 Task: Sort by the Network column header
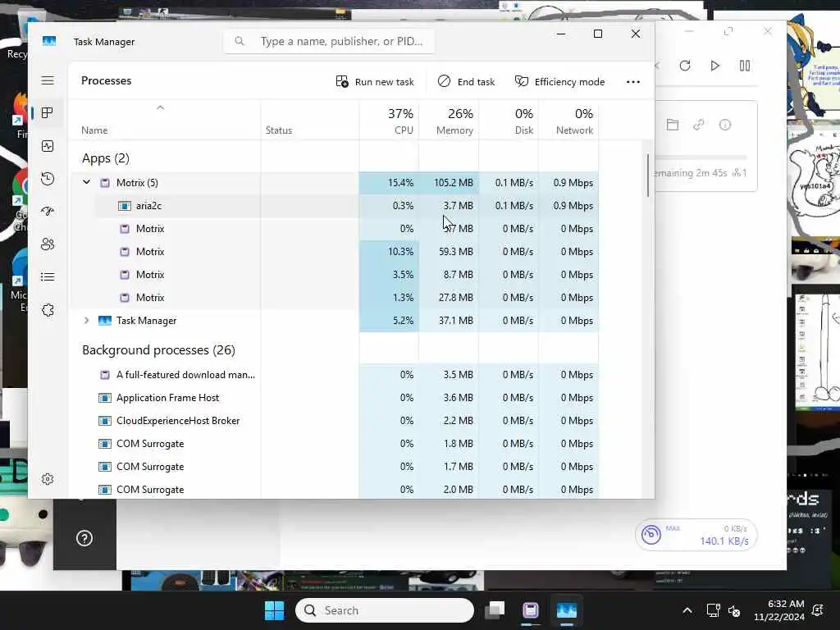click(x=574, y=121)
